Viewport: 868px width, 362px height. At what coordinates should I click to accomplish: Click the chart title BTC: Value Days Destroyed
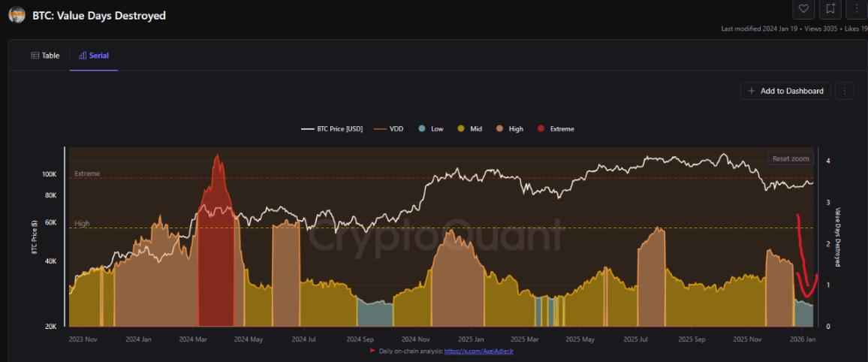coord(99,15)
